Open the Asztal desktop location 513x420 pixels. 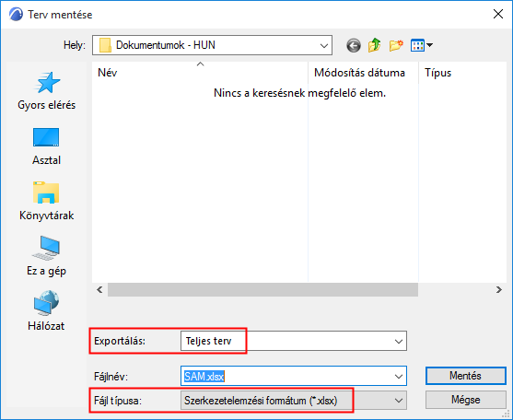[x=46, y=146]
